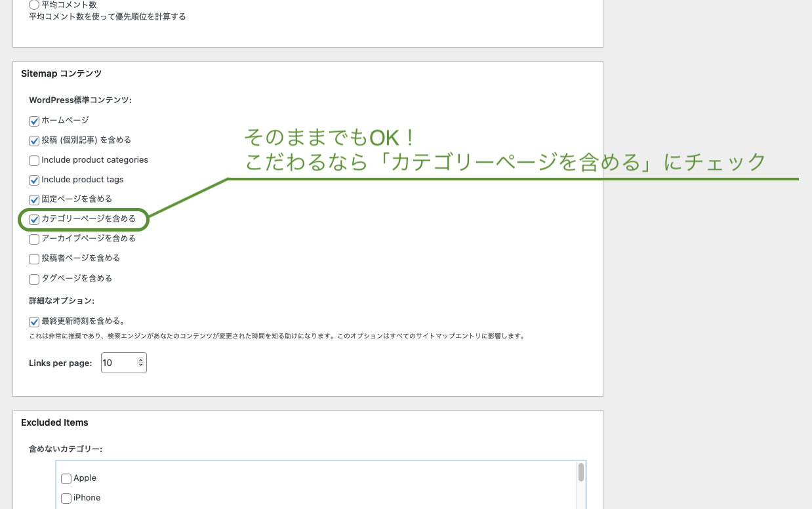Screen dimensions: 812x509
Task: Click the Links per page label
Action: (60, 363)
